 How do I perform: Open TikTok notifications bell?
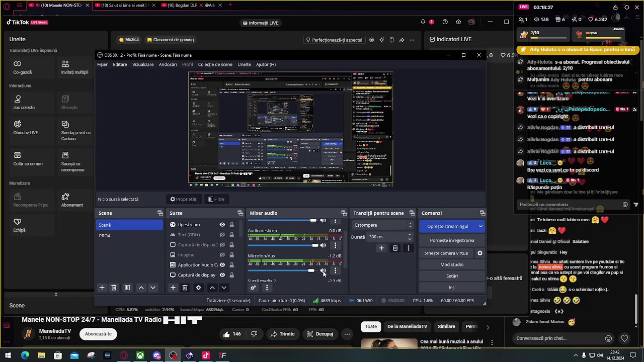point(423,22)
